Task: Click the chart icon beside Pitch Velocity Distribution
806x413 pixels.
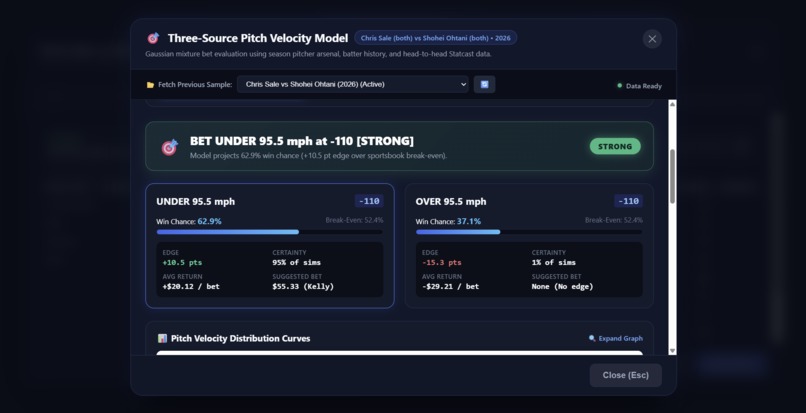Action: pos(162,338)
